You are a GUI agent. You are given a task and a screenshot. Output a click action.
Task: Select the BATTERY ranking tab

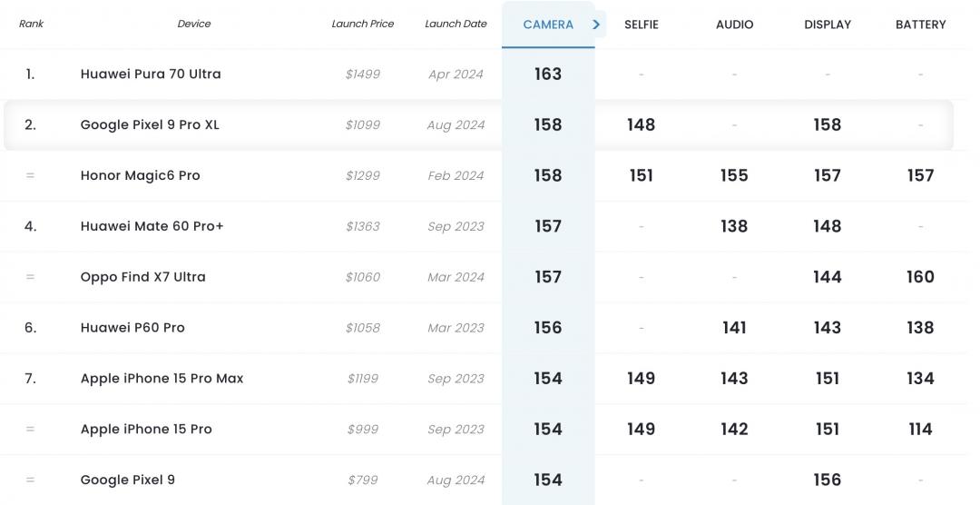click(921, 25)
